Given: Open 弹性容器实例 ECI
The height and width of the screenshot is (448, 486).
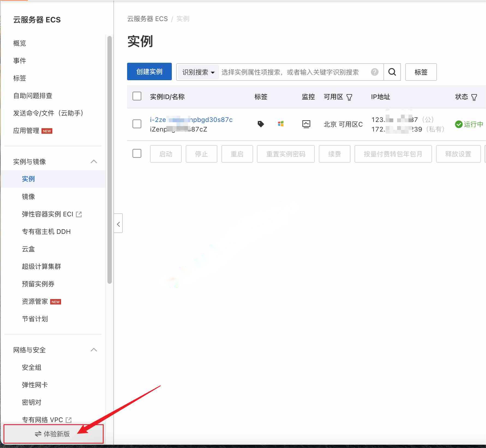Looking at the screenshot, I should 47,214.
